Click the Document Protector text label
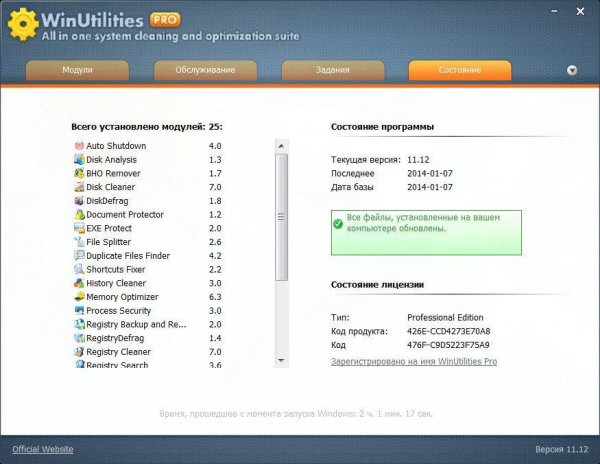The height and width of the screenshot is (464, 600). pos(125,215)
